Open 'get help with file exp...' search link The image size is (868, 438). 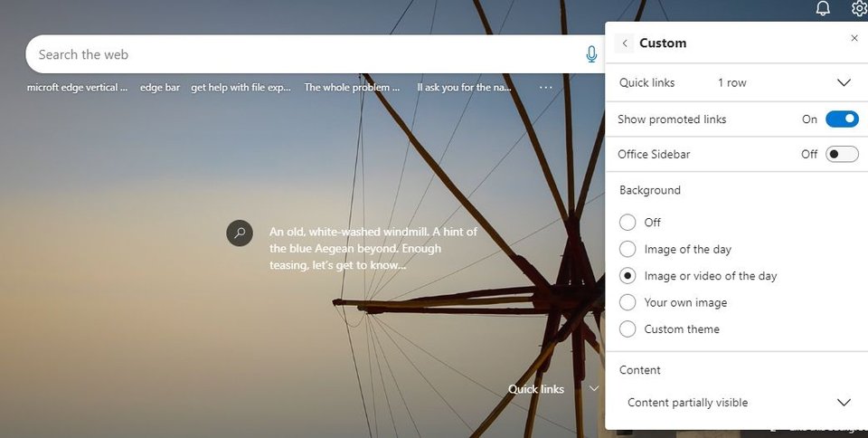(241, 88)
